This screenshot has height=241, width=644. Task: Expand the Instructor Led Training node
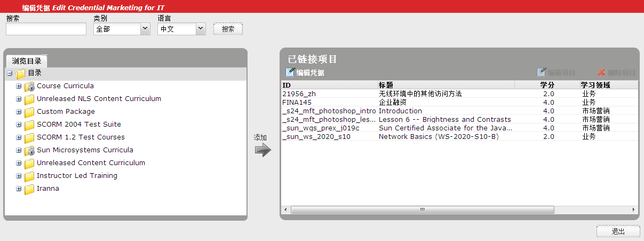pyautogui.click(x=19, y=176)
